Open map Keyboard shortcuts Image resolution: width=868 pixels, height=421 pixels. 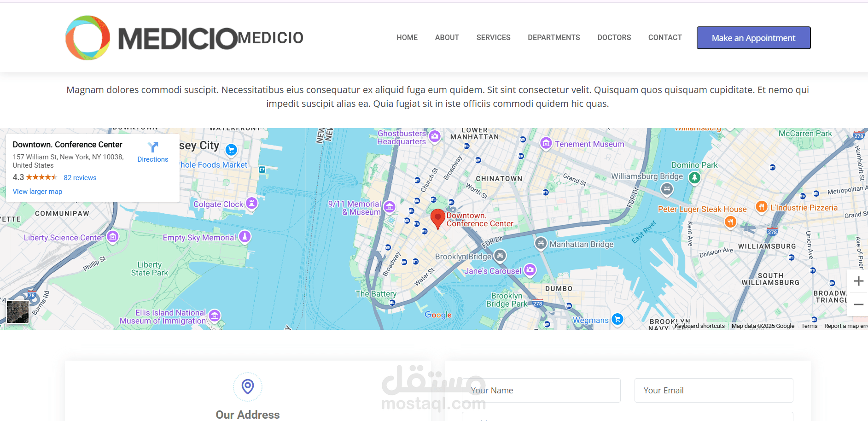click(x=699, y=326)
